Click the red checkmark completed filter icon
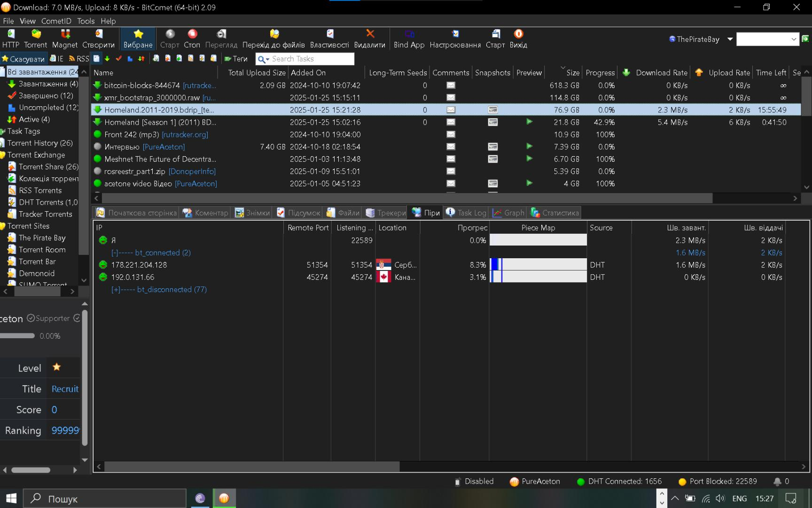 [118, 59]
